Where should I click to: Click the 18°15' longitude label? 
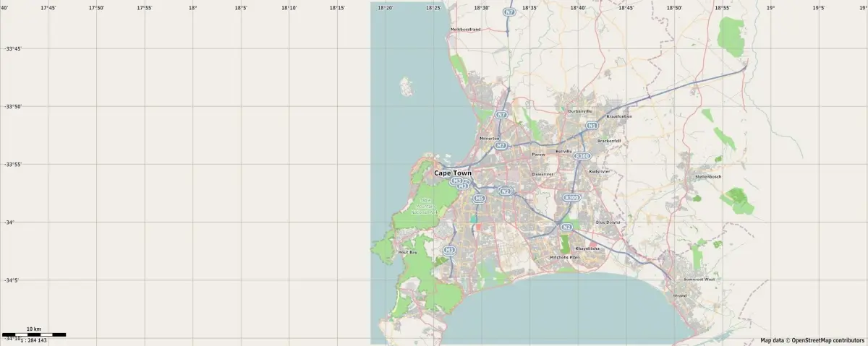337,7
